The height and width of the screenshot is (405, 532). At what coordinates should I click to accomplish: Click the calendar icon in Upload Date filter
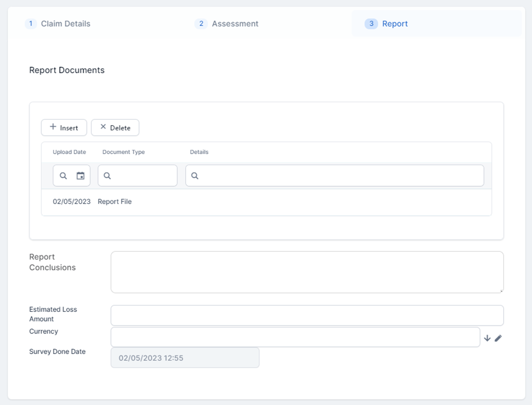81,176
